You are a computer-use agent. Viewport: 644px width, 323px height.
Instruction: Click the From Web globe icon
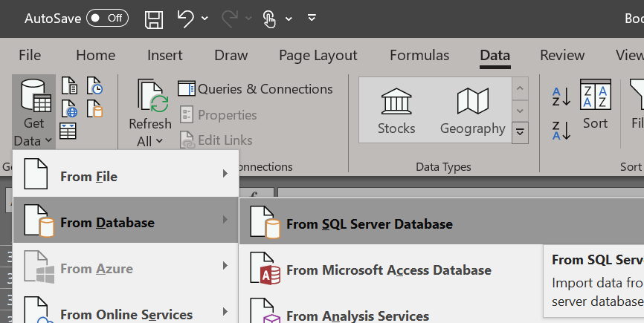point(69,109)
